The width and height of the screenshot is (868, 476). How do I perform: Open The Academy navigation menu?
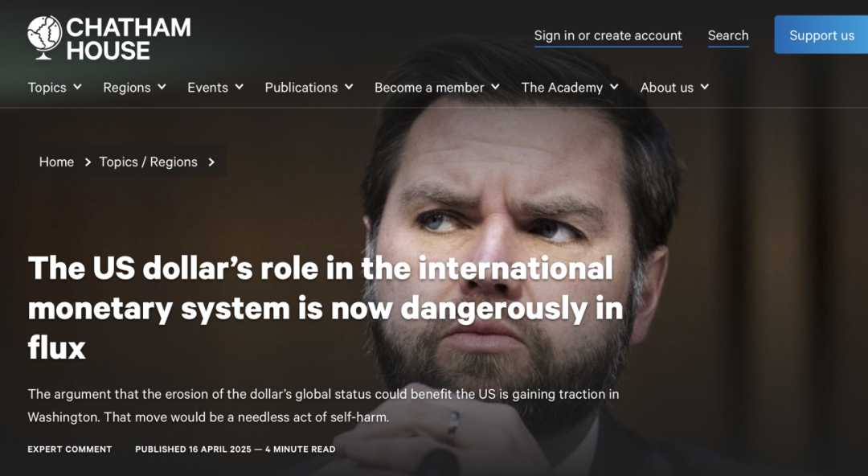pos(562,88)
